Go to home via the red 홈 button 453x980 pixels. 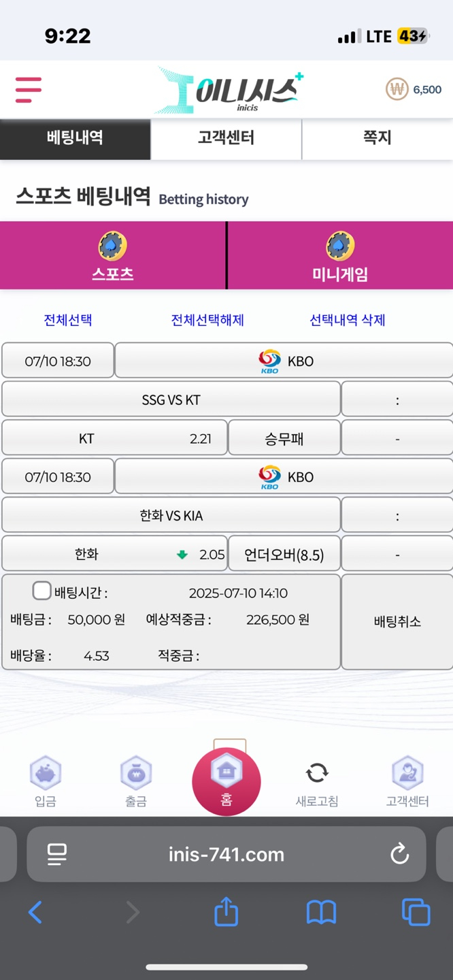pos(227,781)
